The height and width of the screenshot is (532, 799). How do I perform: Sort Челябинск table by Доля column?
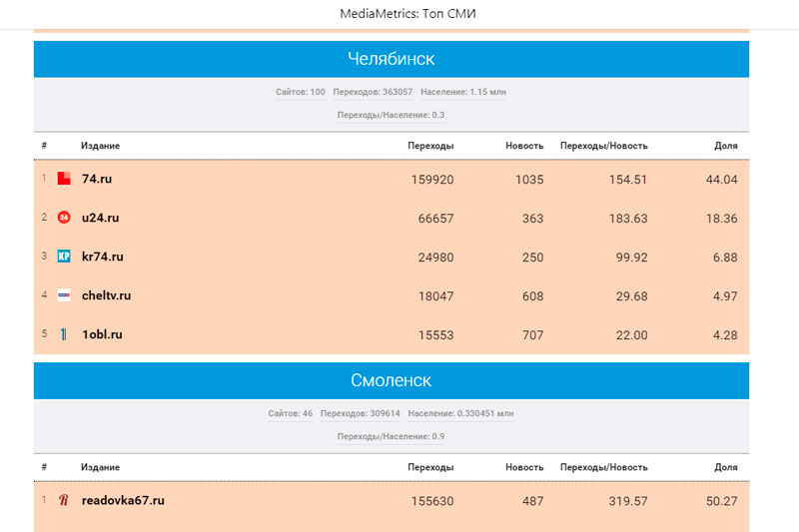[725, 146]
